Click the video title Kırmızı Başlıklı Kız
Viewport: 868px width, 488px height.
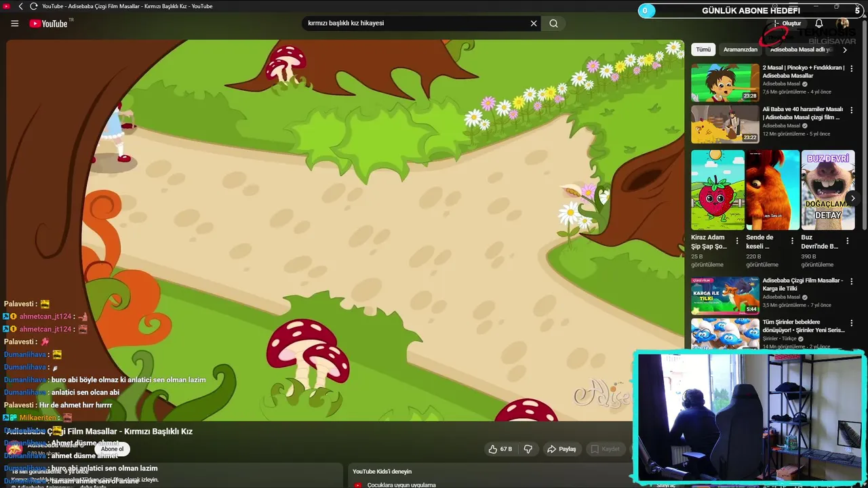point(100,431)
